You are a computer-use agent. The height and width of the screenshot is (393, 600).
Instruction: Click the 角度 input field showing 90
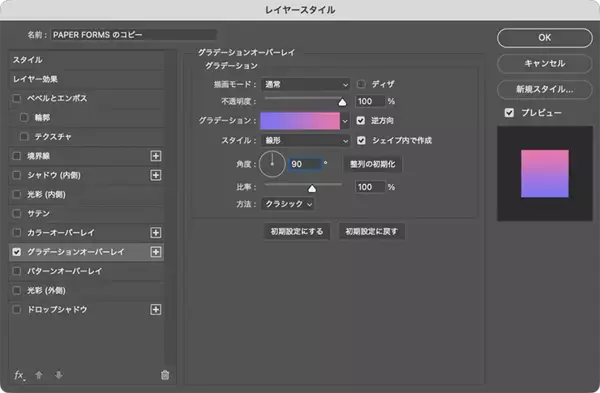click(x=305, y=164)
